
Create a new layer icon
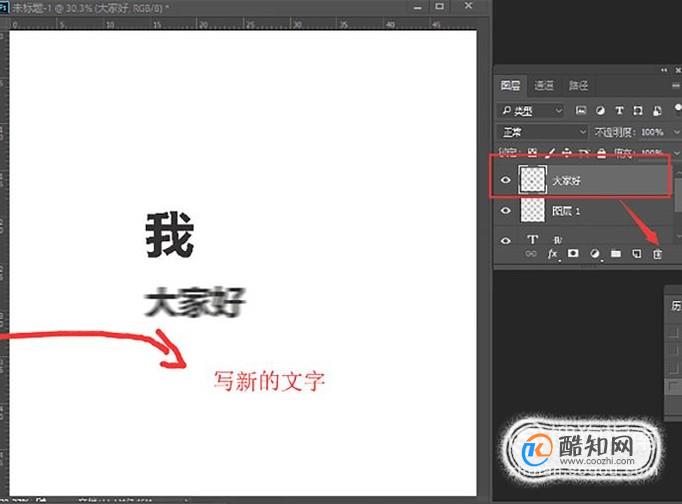pyautogui.click(x=636, y=254)
